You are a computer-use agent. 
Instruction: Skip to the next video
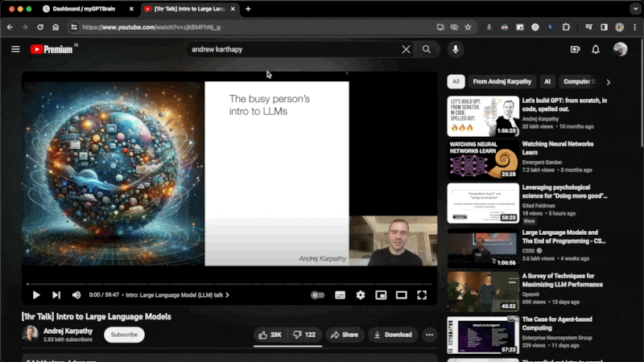click(56, 294)
